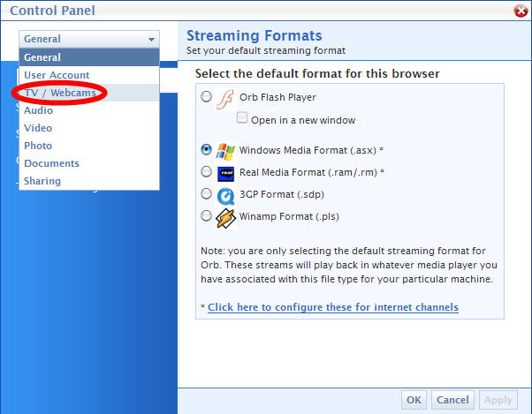
Task: Click the 3GP QuickTime format icon
Action: pos(225,196)
